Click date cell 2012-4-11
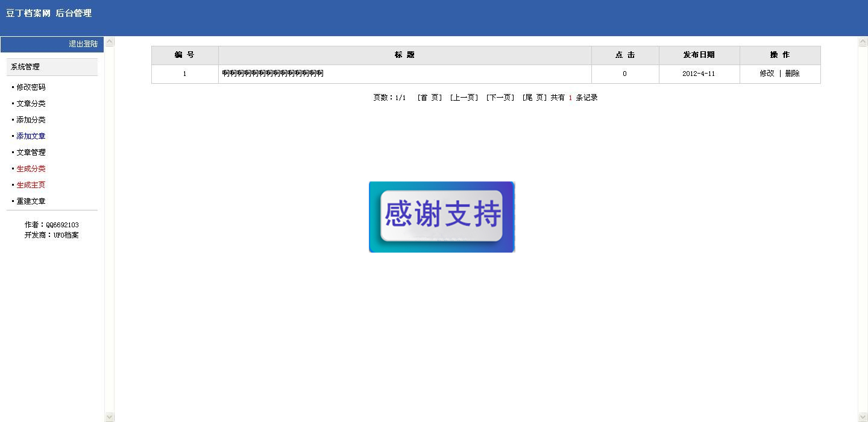Image resolution: width=868 pixels, height=422 pixels. point(699,74)
